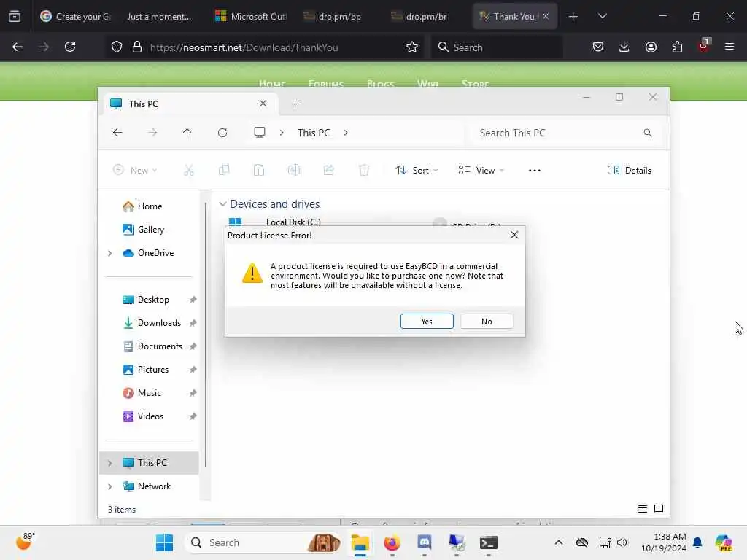This screenshot has width=747, height=560.
Task: Open the Videos quick access folder
Action: pos(150,416)
